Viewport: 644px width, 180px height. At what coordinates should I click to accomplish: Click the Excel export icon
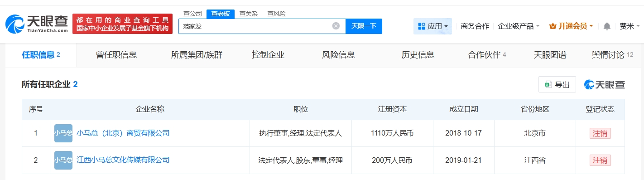(548, 84)
